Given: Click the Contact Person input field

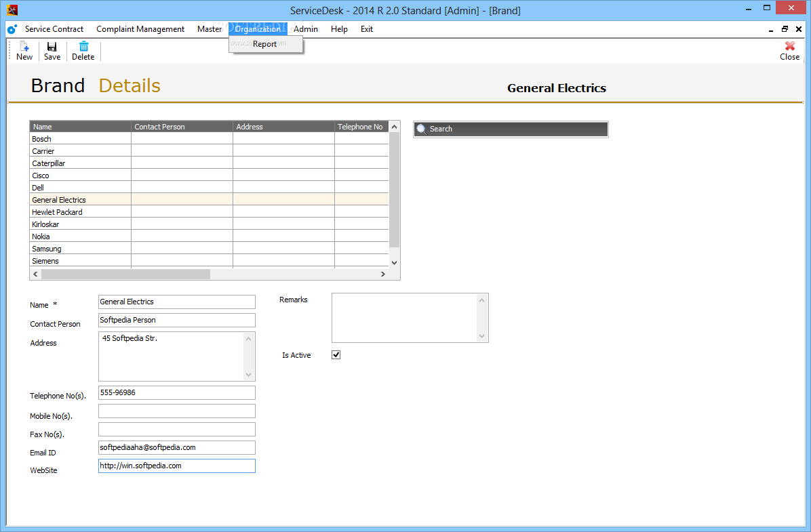Looking at the screenshot, I should (177, 320).
